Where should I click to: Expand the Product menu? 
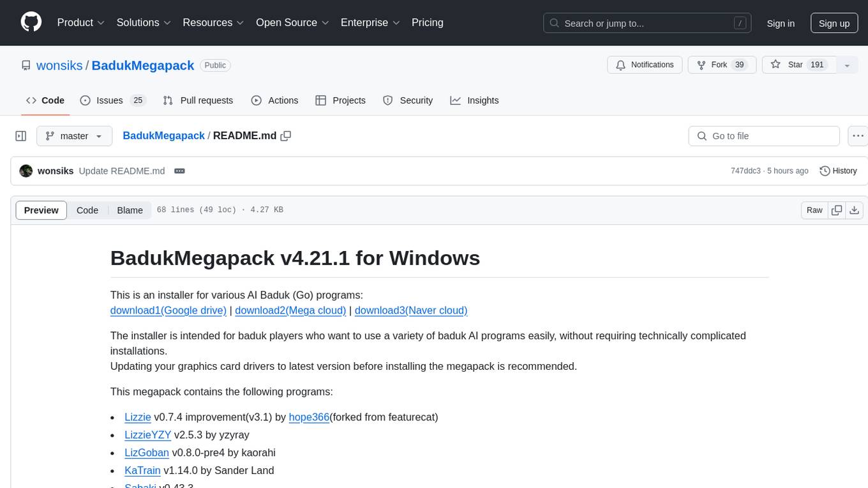click(81, 22)
